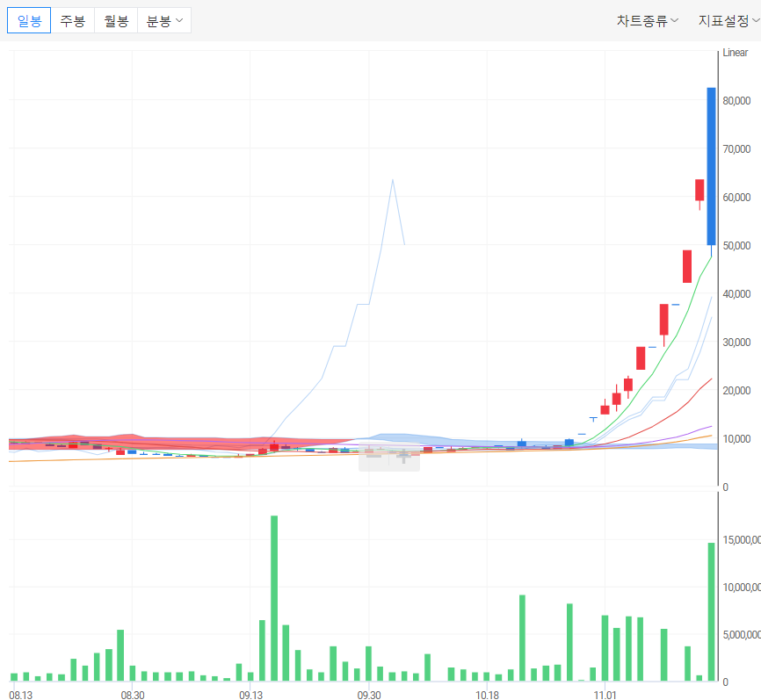Click the 09.13 date axis label
Screen dimensions: 761x700
click(x=251, y=695)
